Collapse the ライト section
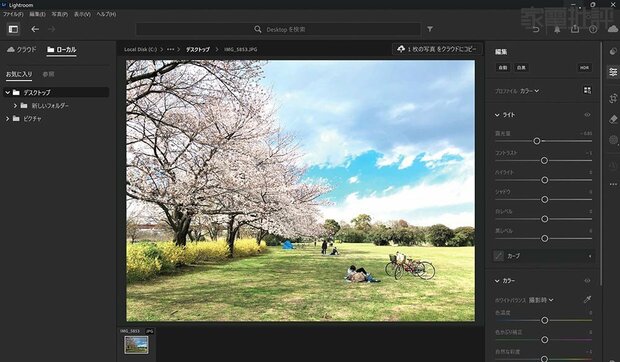This screenshot has width=620, height=362. (497, 115)
